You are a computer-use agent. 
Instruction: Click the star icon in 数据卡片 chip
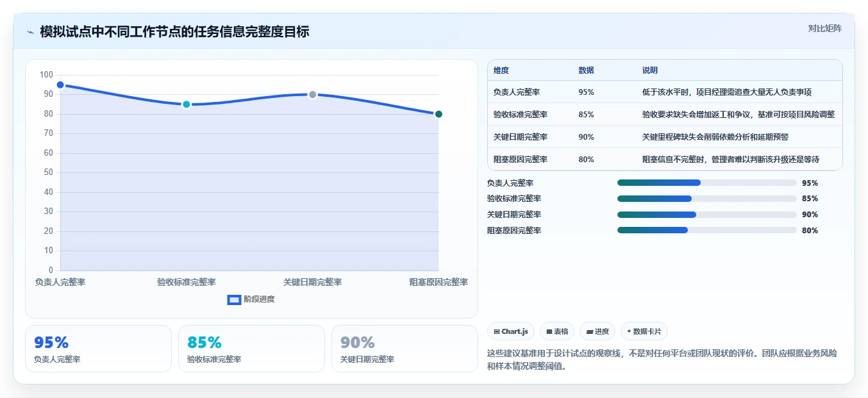pyautogui.click(x=629, y=332)
